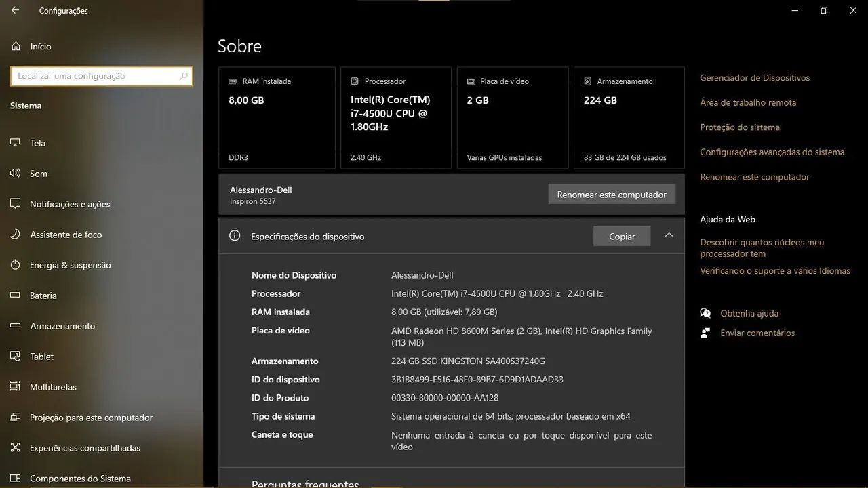This screenshot has height=488, width=868.
Task: Click the 00330-80000-00000-AA128 product ID
Action: tap(445, 398)
